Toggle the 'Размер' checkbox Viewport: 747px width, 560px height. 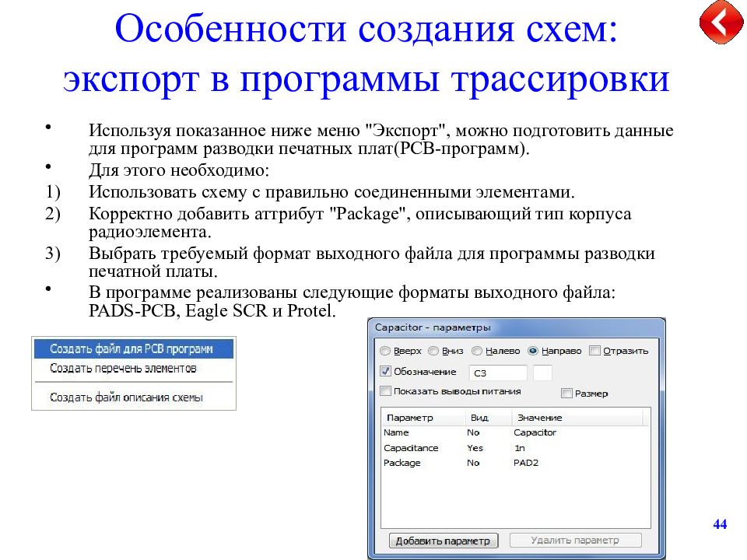click(566, 394)
